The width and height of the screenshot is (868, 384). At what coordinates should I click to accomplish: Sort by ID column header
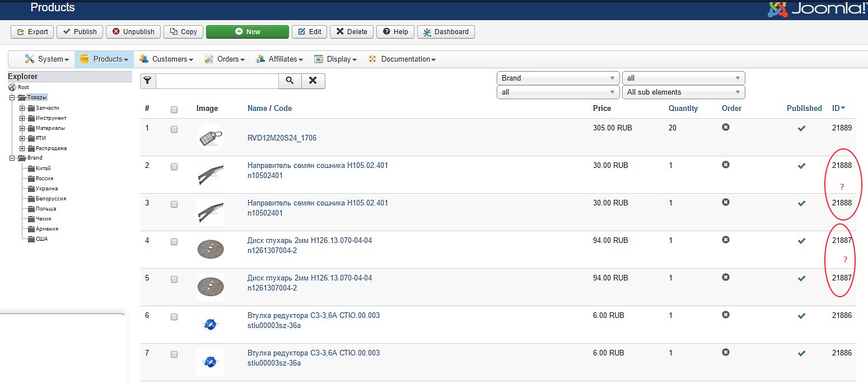pyautogui.click(x=838, y=108)
